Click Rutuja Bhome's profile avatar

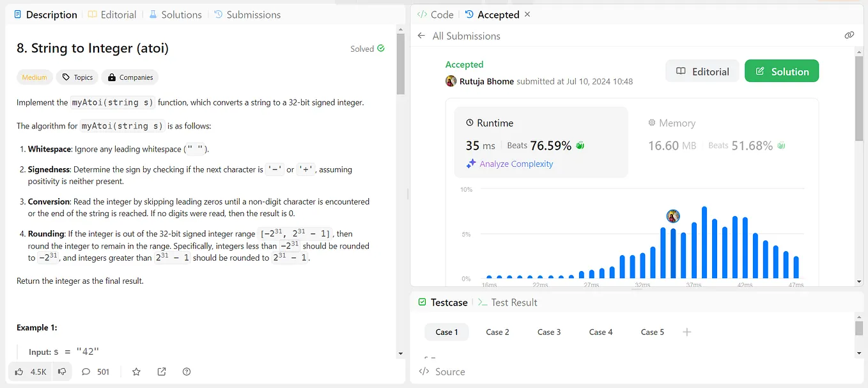click(451, 81)
